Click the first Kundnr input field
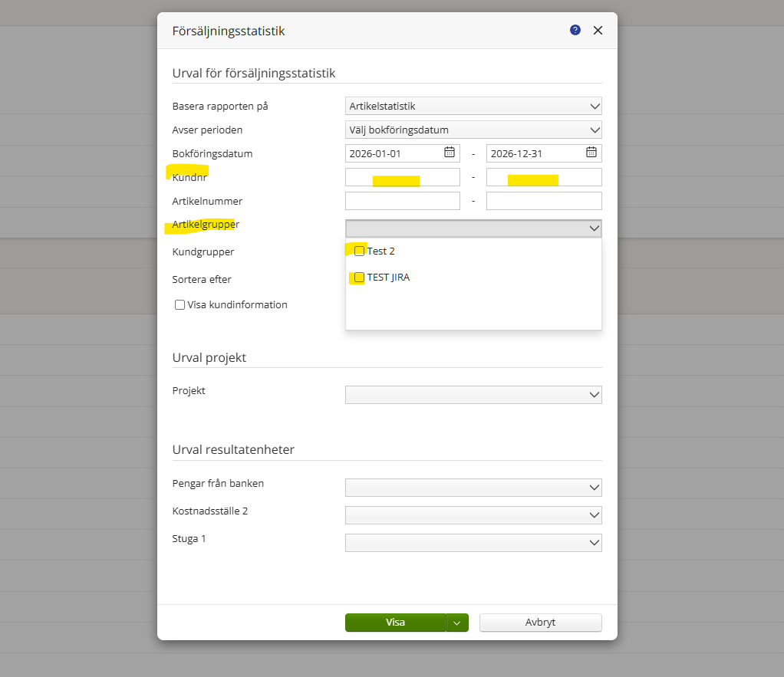 coord(402,177)
